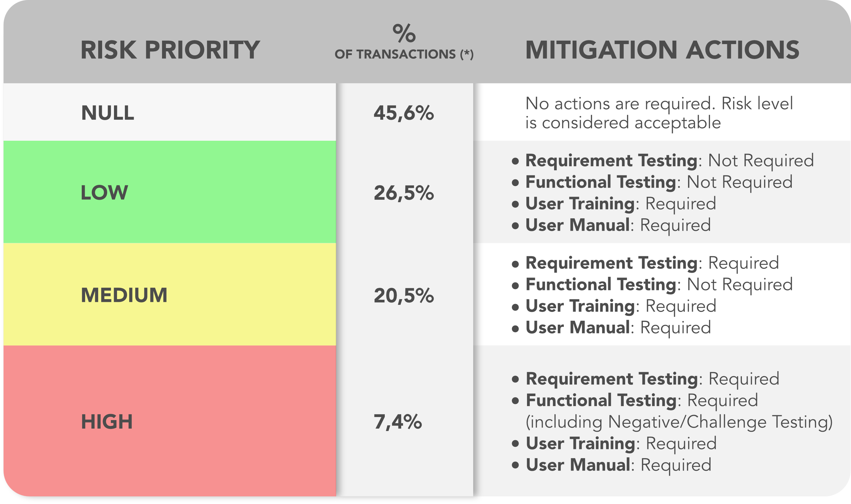
Task: Select the 26,5% transactions value
Action: tap(404, 193)
